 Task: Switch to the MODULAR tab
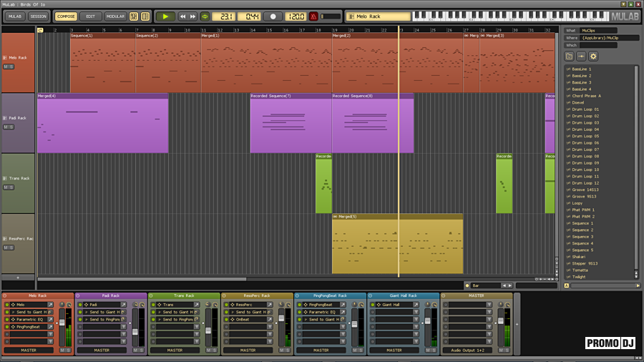[114, 16]
